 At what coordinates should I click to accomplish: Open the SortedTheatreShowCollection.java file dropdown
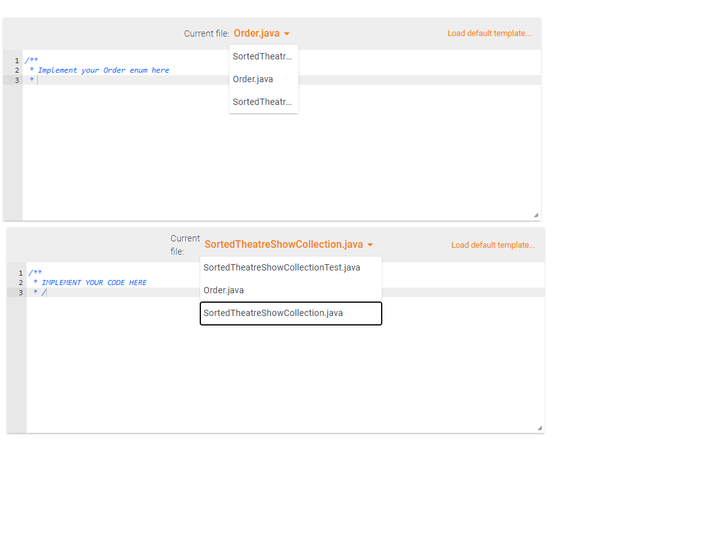pyautogui.click(x=288, y=244)
